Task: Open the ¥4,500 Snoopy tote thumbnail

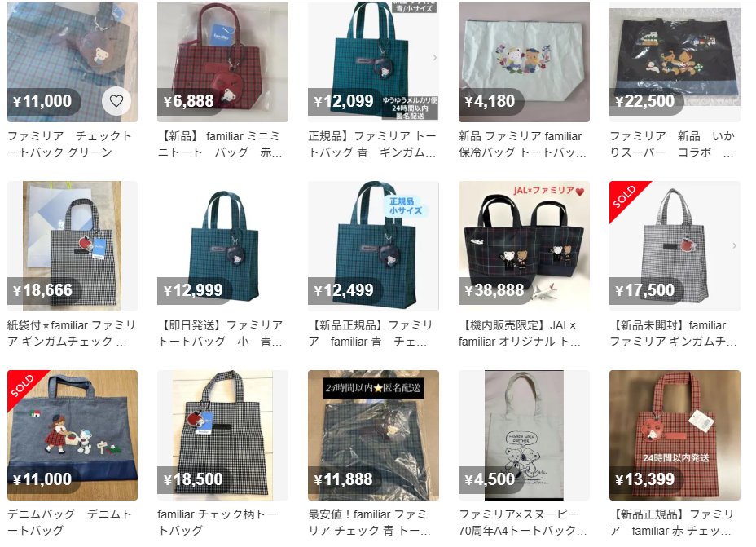Action: point(524,435)
